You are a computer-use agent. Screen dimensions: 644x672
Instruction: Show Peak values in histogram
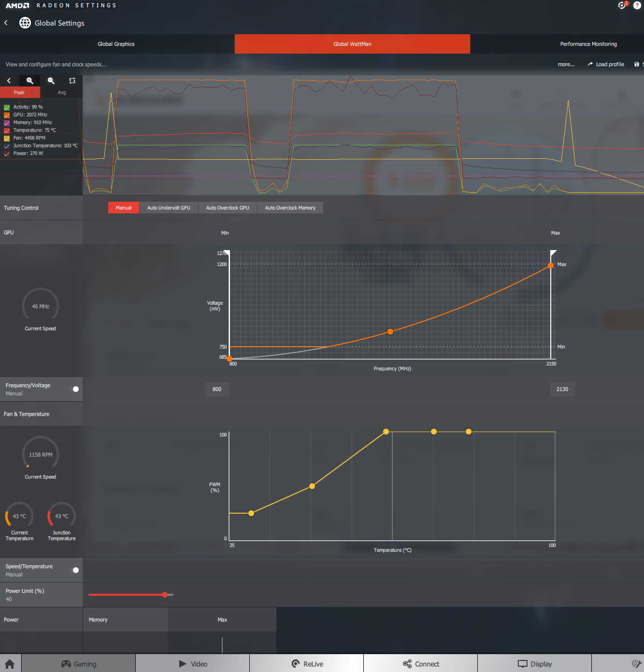click(x=19, y=92)
